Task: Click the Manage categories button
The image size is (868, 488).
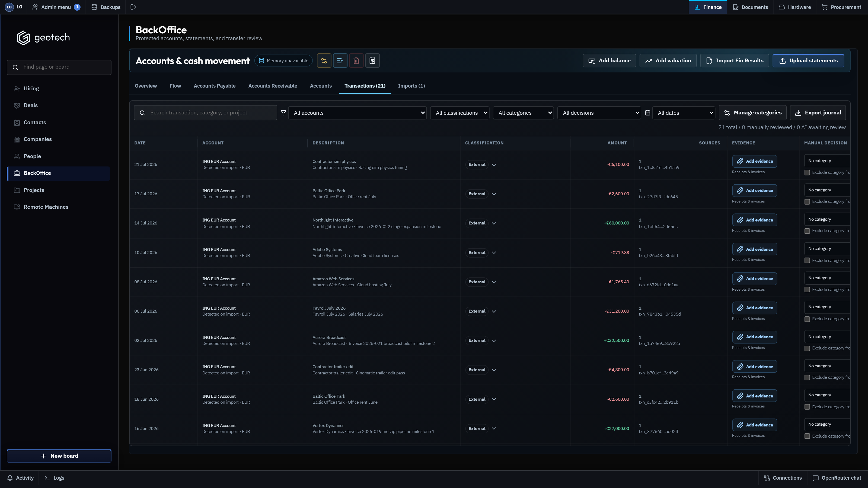Action: [x=753, y=113]
